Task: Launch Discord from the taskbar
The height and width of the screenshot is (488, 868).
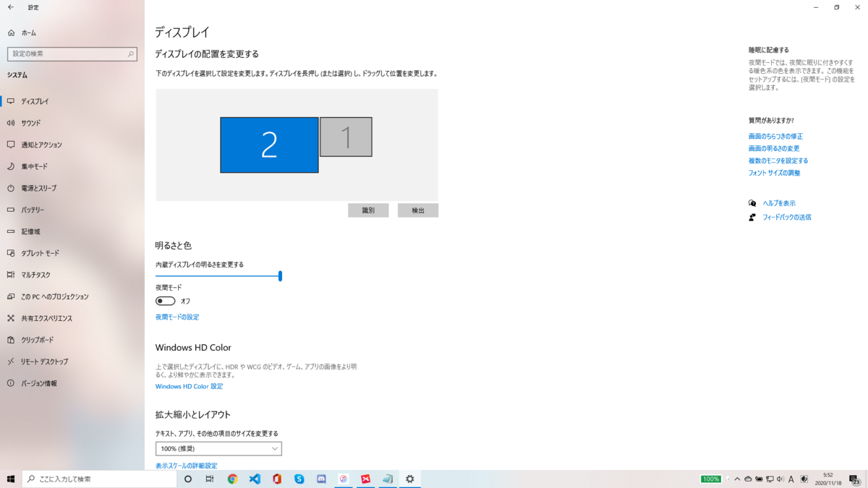Action: [321, 479]
